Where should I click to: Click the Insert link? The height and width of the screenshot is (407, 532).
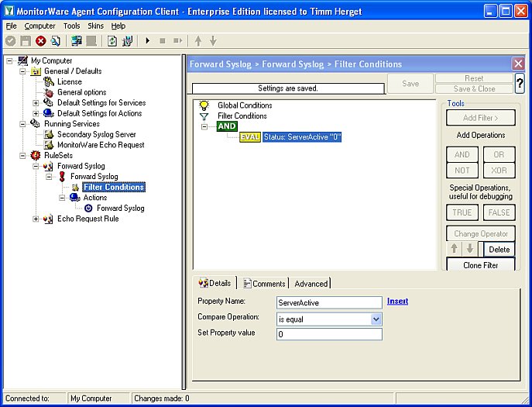(397, 301)
